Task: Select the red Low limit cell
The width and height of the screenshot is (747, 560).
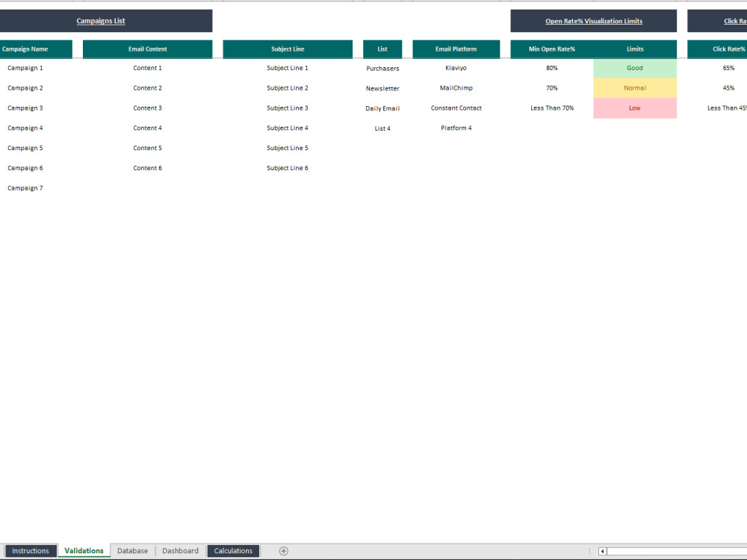Action: tap(634, 108)
